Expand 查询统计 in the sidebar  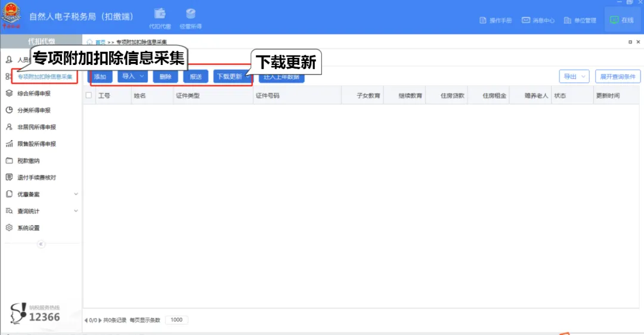point(41,211)
